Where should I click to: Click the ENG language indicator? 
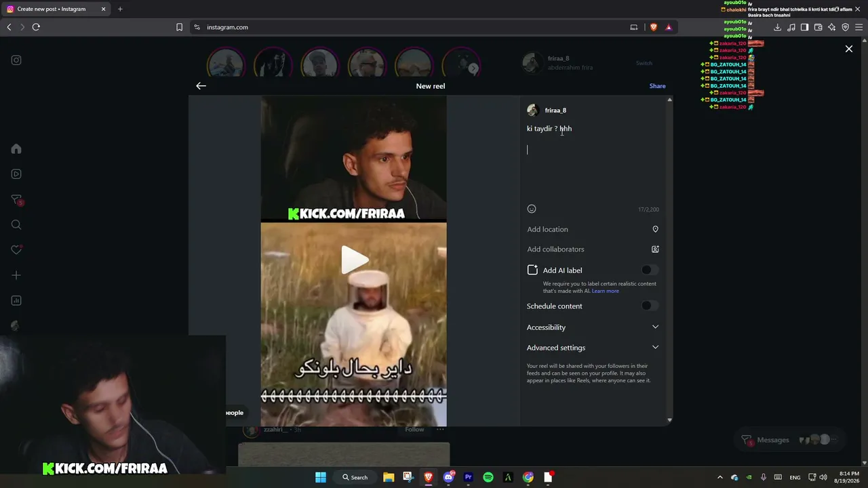coord(795,477)
